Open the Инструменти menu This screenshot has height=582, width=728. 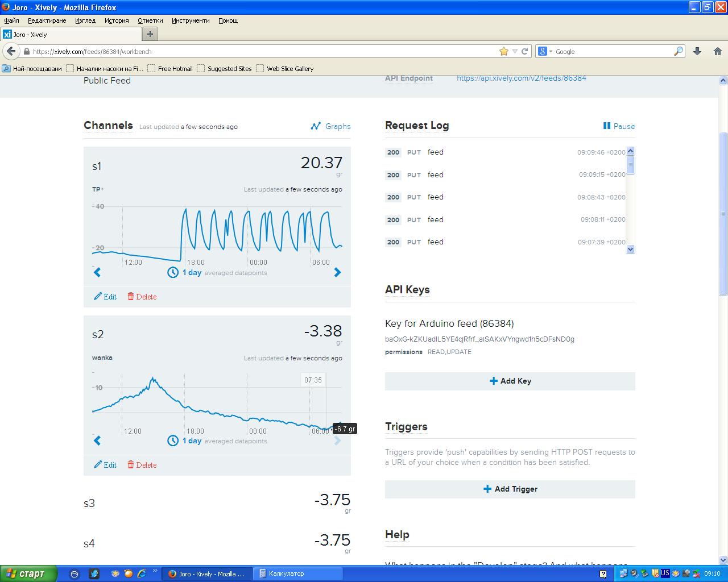[191, 20]
